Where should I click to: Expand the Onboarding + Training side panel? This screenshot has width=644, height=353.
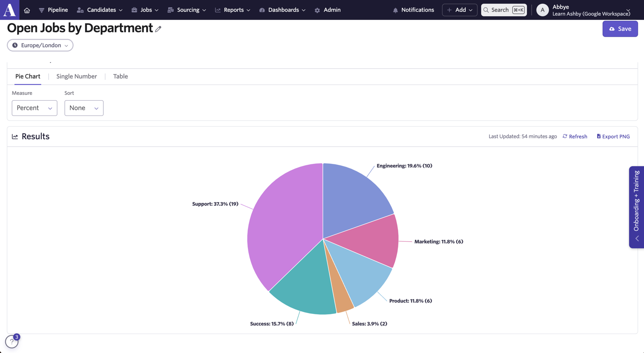click(636, 207)
